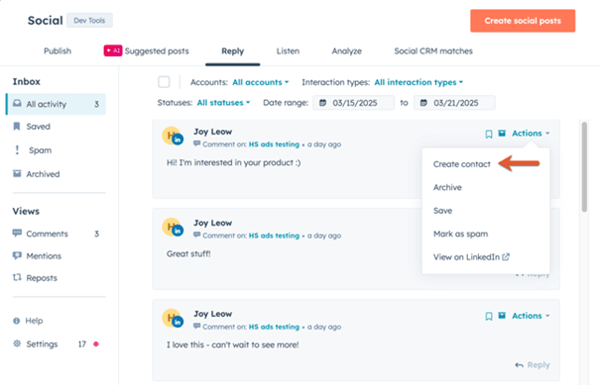Open Settings in the sidebar
Screen dimensions: 600x385
point(42,344)
